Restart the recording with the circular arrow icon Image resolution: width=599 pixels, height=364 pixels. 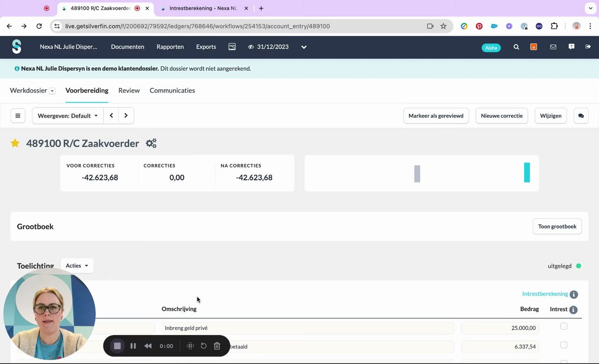(204, 346)
